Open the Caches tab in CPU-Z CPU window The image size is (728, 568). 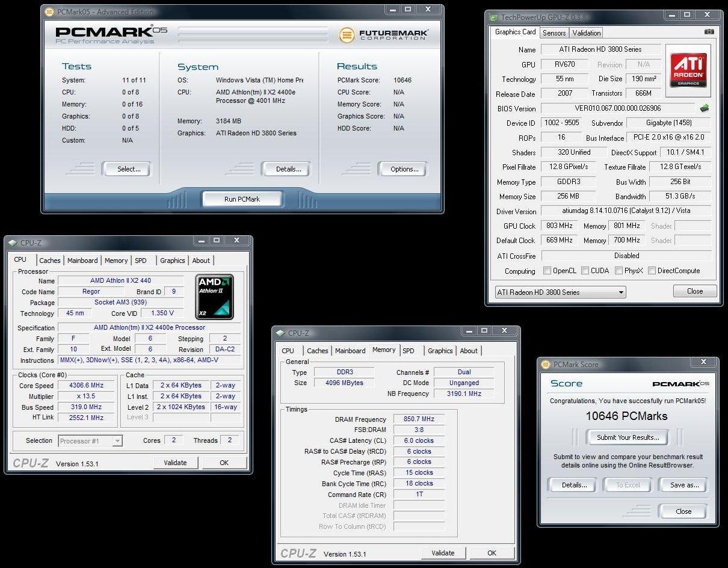tap(50, 261)
